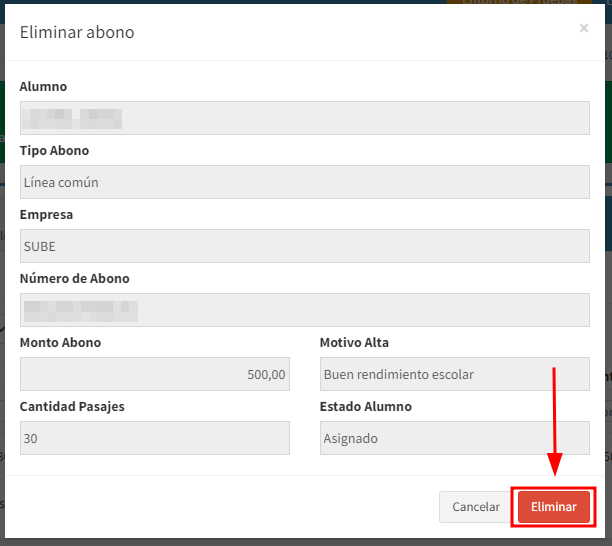The image size is (612, 546).
Task: Select the Tipo Abono field showing Línea común
Action: coord(305,182)
